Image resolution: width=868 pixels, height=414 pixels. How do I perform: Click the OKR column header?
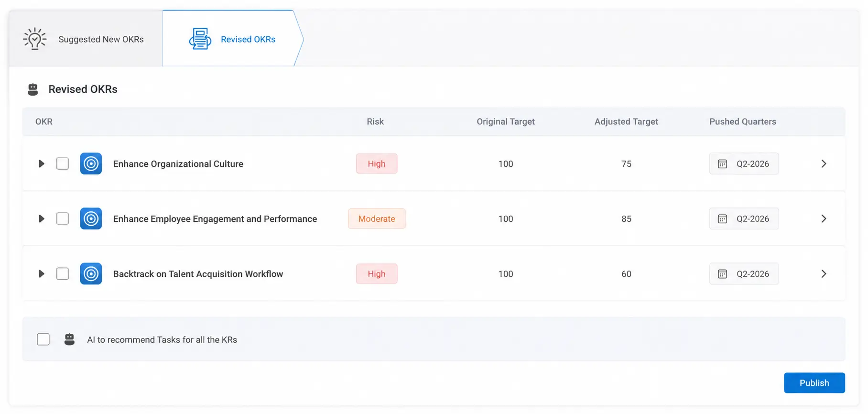click(x=44, y=121)
